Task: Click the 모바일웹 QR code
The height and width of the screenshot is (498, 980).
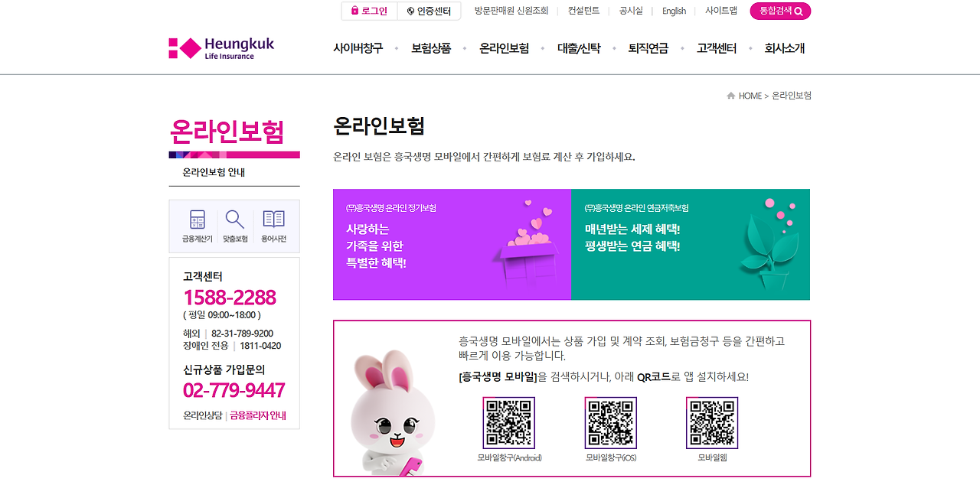Action: 712,422
